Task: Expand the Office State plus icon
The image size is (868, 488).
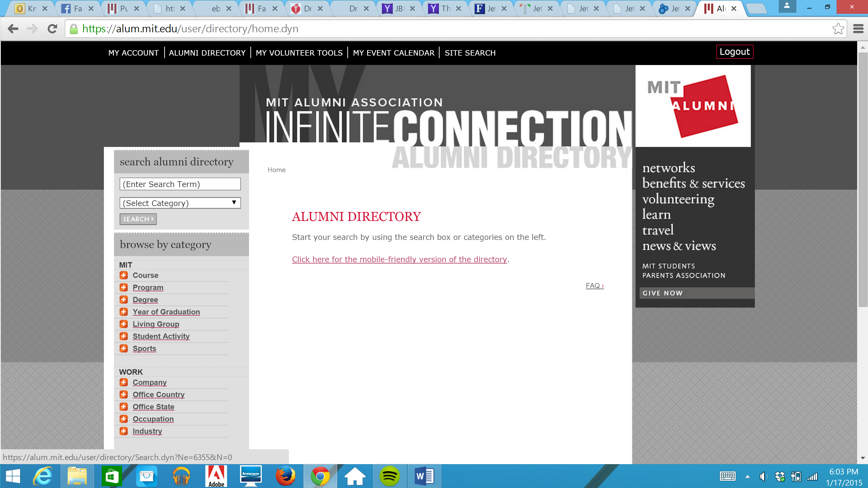Action: pos(124,406)
